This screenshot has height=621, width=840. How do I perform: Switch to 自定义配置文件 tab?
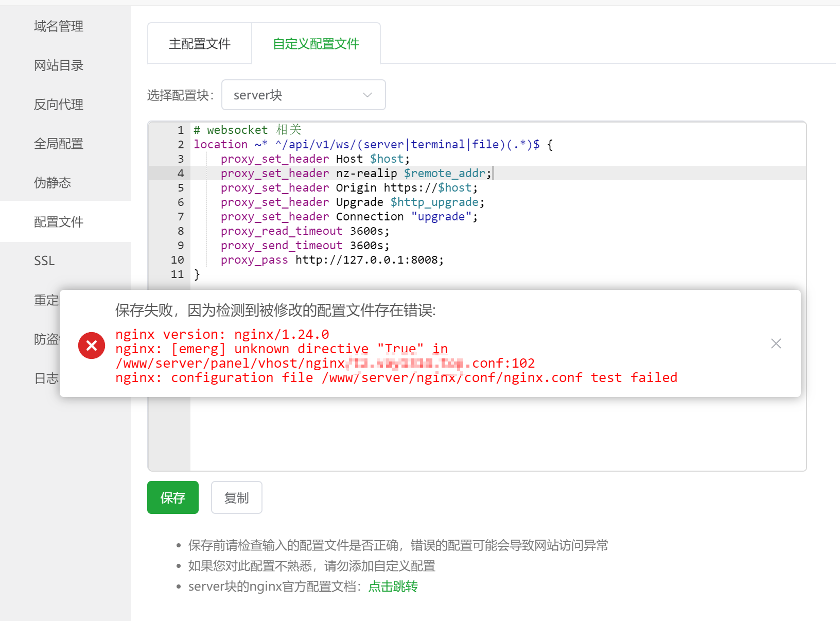[x=316, y=44]
